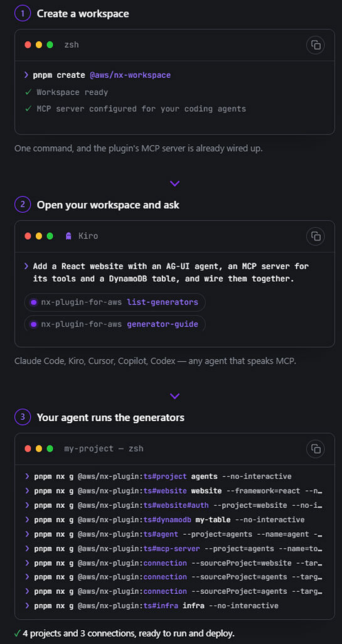This screenshot has height=644, width=342.
Task: Click the 'Open your workspace and ask' heading
Action: (108, 205)
